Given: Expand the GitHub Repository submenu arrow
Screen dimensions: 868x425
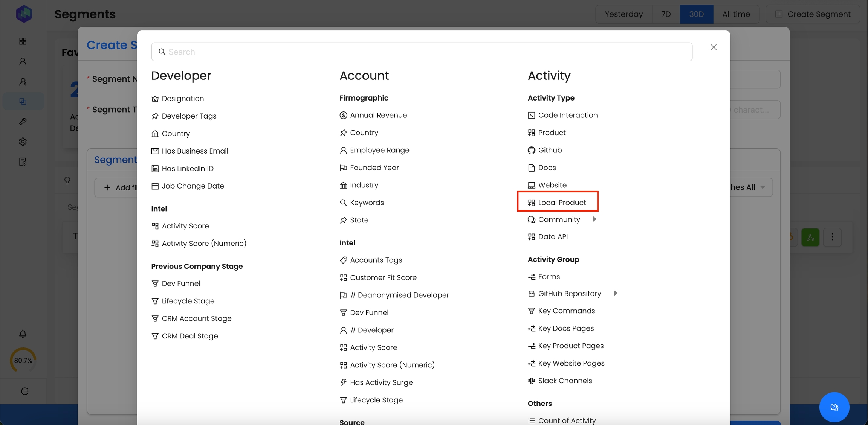Looking at the screenshot, I should coord(616,293).
